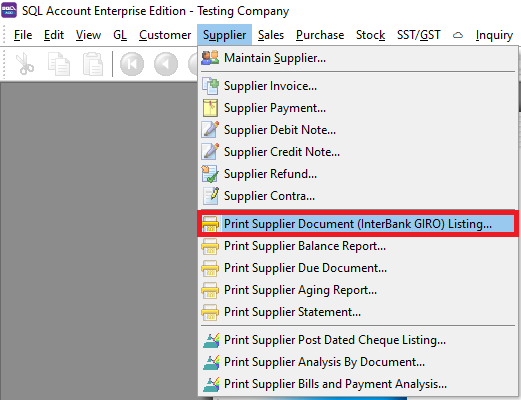
Task: Click the Supplier Credit Note pencil icon
Action: click(210, 152)
